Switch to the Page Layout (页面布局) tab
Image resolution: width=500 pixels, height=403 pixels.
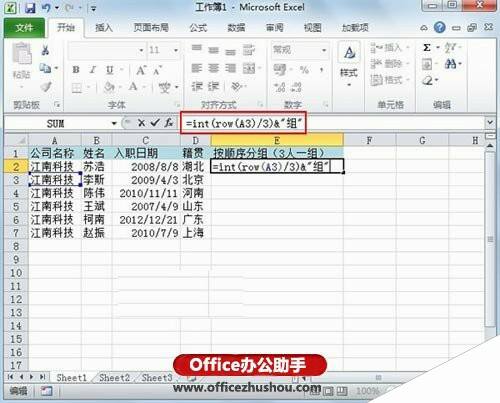[151, 28]
